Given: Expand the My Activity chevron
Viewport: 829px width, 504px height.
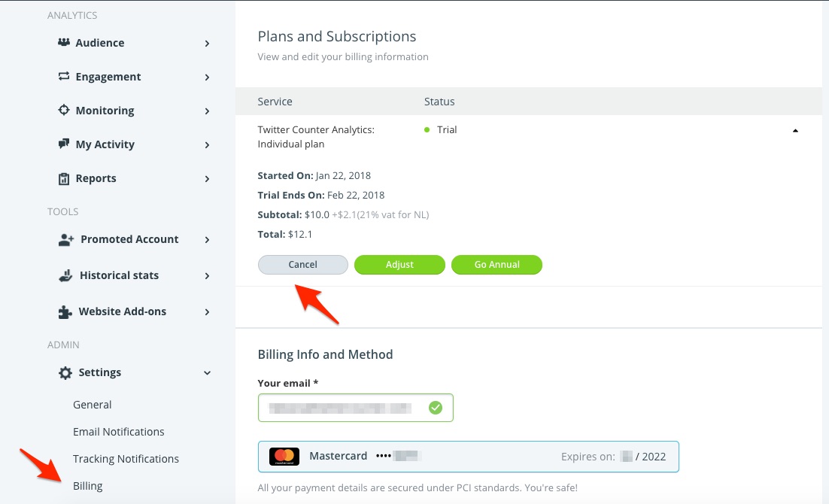Looking at the screenshot, I should pos(208,145).
